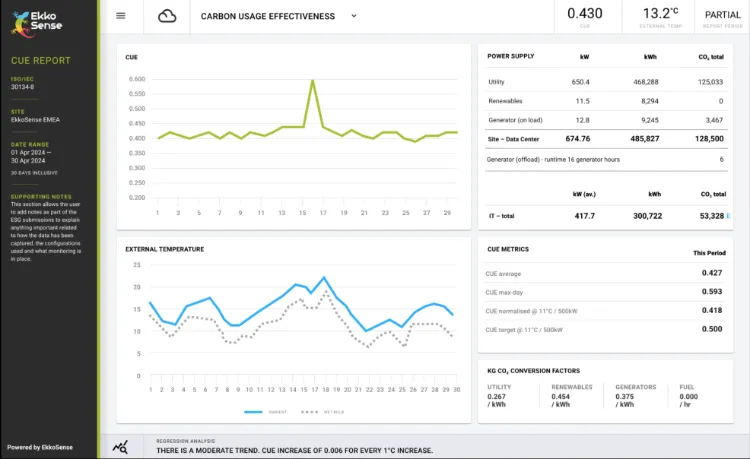Click the EkkoSense EMEA site name
Viewport: 750px width, 459px height.
coord(36,120)
